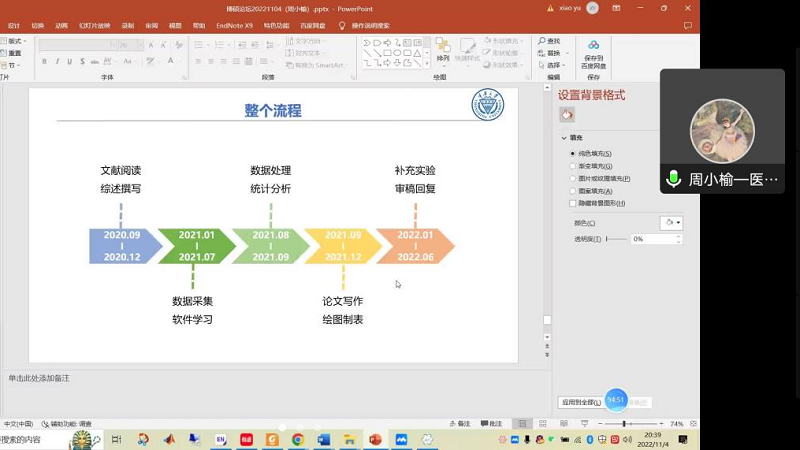800x450 pixels.
Task: Click Notes (备注) in status bar
Action: click(460, 424)
